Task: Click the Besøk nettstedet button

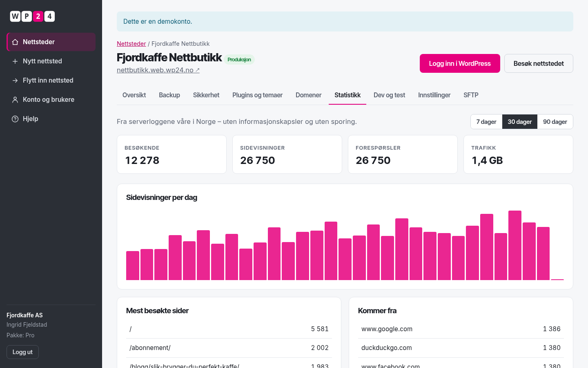Action: 539,63
